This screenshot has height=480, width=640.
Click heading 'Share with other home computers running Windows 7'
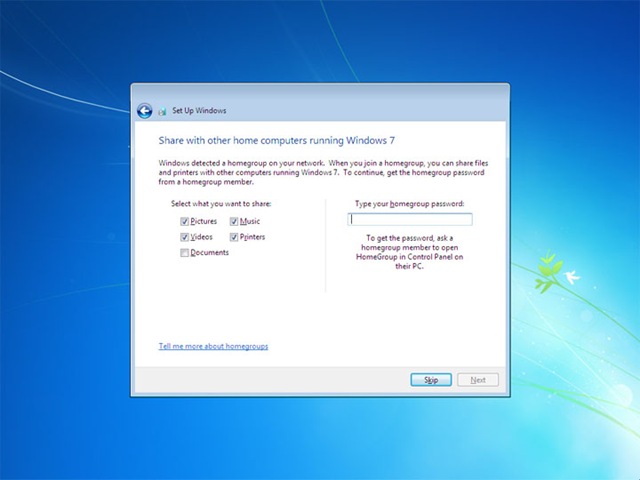pos(277,140)
